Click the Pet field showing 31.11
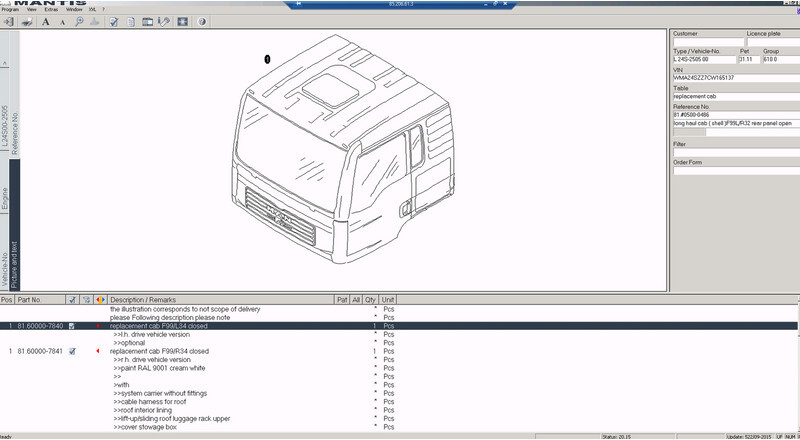Screen dimensions: 800x440 (749, 60)
